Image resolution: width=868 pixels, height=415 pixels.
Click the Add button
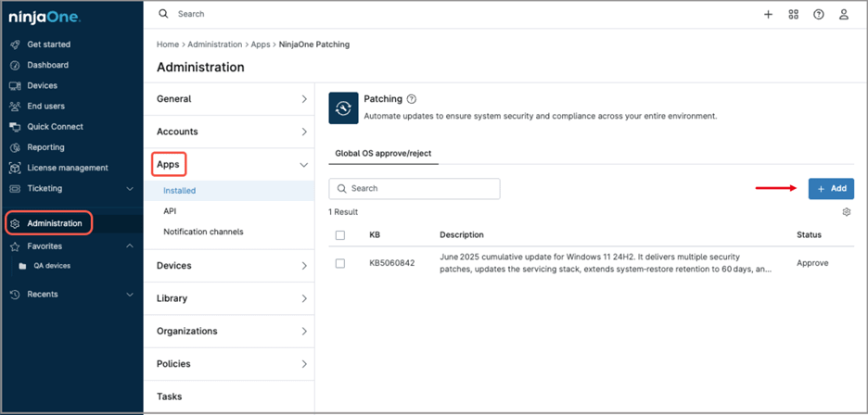[x=831, y=189]
